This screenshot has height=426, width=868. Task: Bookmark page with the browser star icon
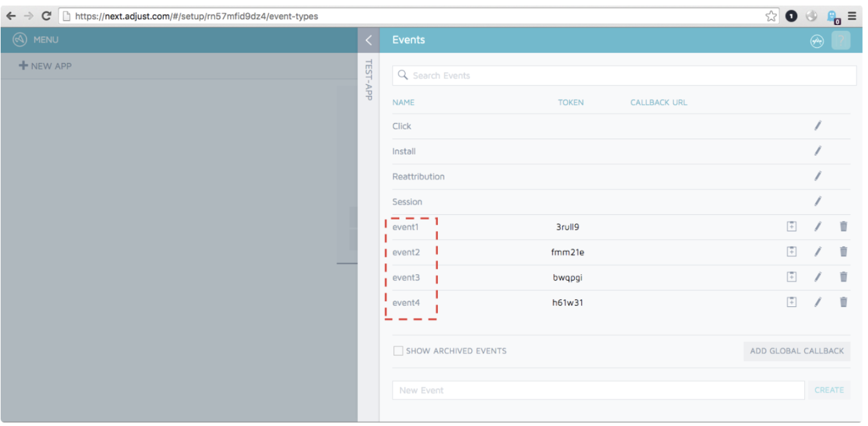point(771,16)
